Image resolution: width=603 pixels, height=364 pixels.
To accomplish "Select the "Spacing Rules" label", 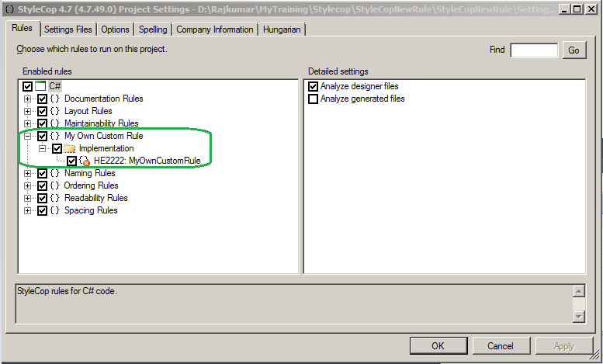I will (x=91, y=210).
